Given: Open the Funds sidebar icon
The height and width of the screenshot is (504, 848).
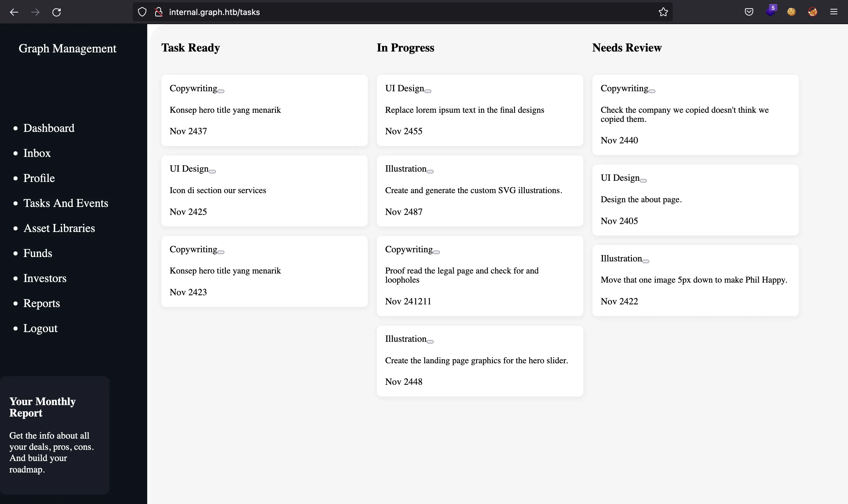Looking at the screenshot, I should pos(37,252).
